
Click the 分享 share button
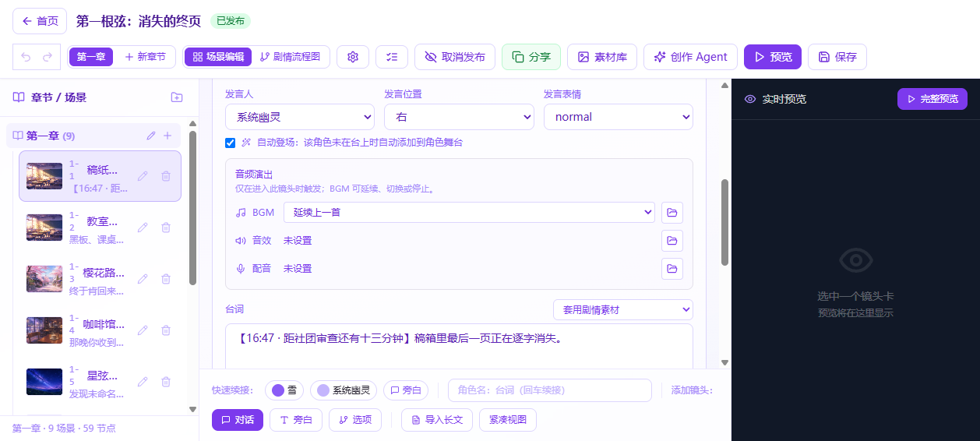pos(531,57)
